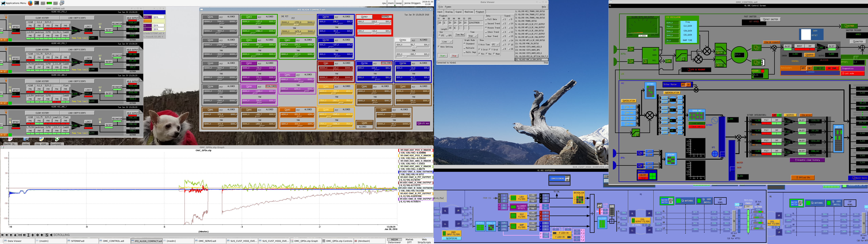Enable the Auto Setting checkbox

[x=446, y=47]
